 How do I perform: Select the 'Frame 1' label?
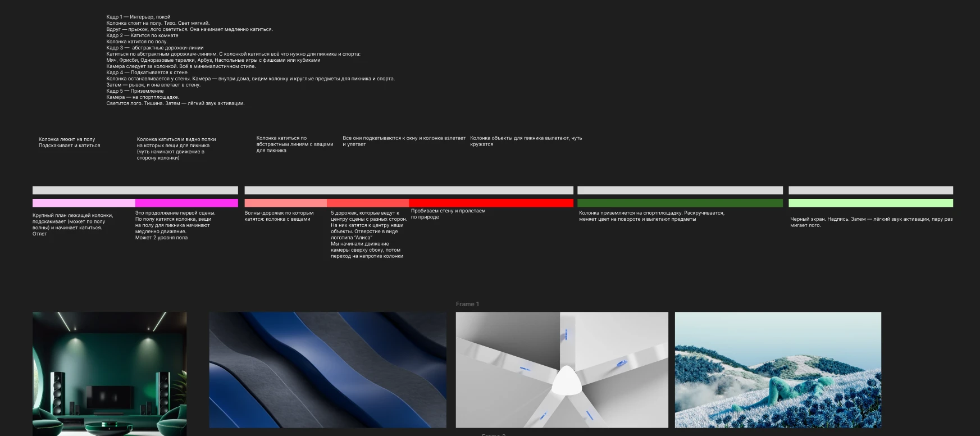pos(467,304)
